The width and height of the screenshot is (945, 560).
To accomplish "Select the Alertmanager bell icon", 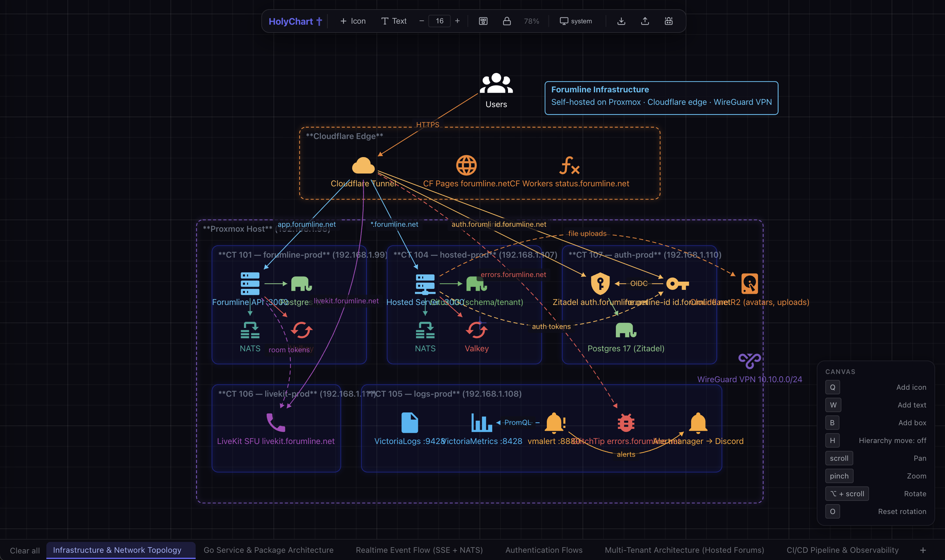I will 698,423.
